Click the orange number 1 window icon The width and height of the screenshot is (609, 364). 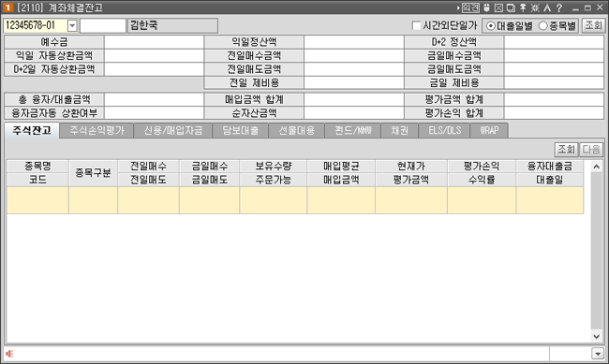[x=7, y=7]
